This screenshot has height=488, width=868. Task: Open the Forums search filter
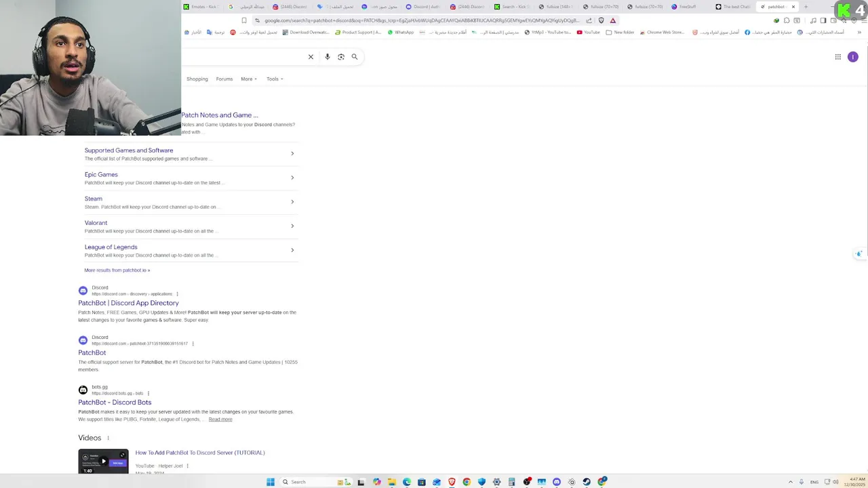(224, 79)
